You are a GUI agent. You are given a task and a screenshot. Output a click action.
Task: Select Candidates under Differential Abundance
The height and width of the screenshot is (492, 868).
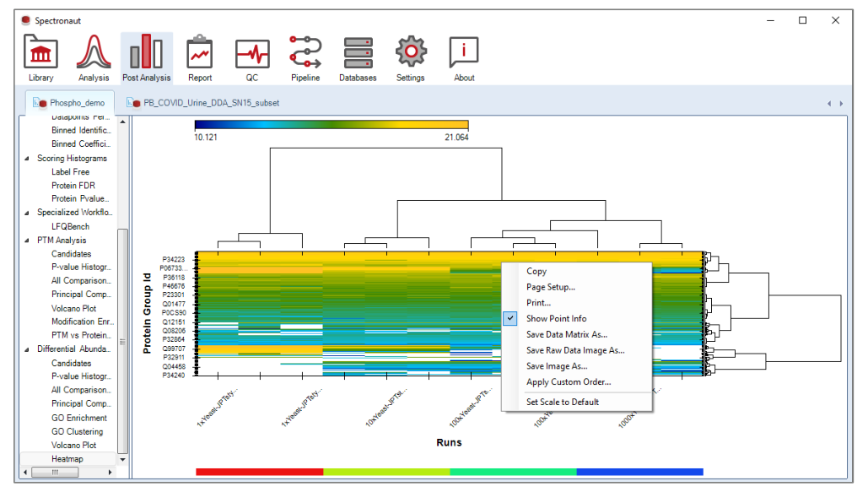(x=72, y=363)
